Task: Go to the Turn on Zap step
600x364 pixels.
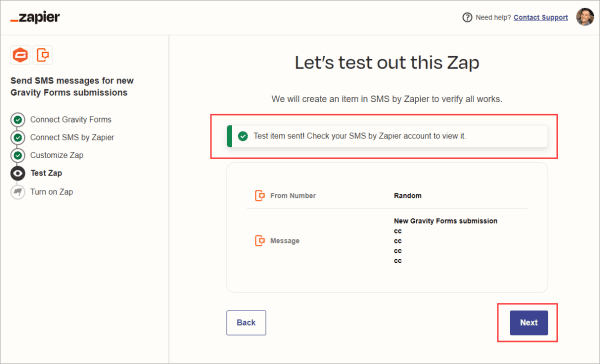Action: pyautogui.click(x=52, y=192)
